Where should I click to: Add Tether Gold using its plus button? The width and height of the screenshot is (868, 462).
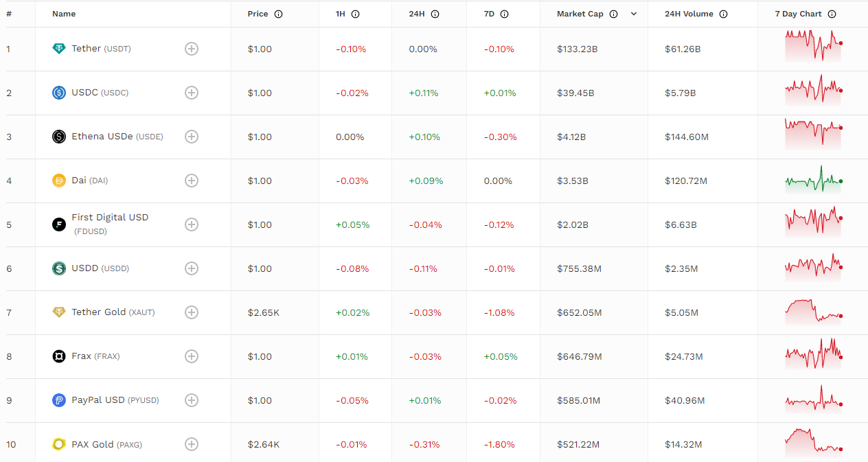point(192,312)
